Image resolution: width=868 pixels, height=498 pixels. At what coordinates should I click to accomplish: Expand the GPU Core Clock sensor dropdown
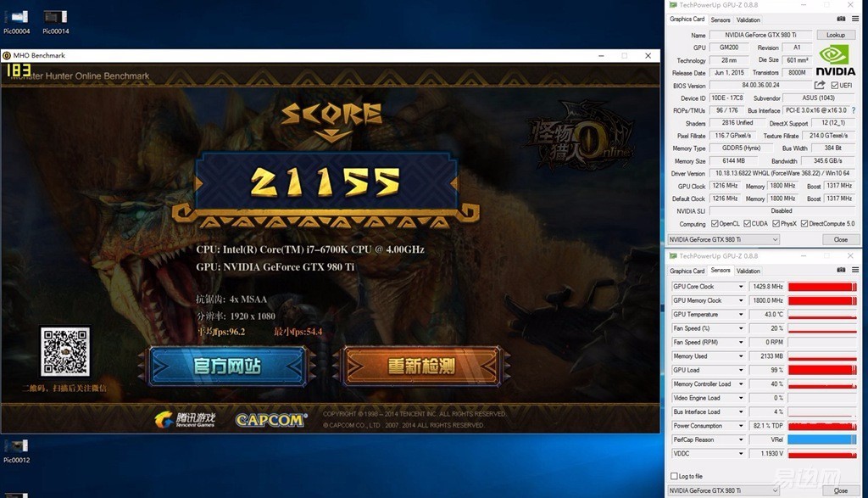[x=741, y=287]
